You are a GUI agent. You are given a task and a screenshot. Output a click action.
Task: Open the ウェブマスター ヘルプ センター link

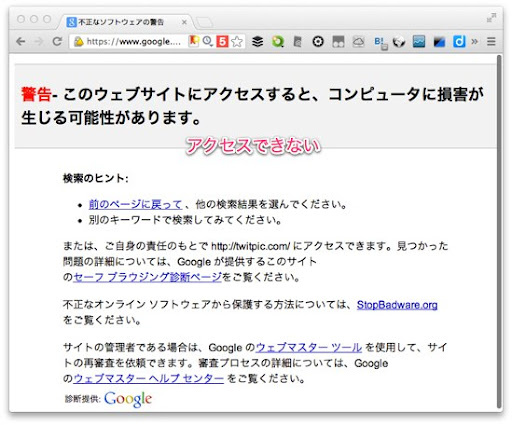[149, 378]
